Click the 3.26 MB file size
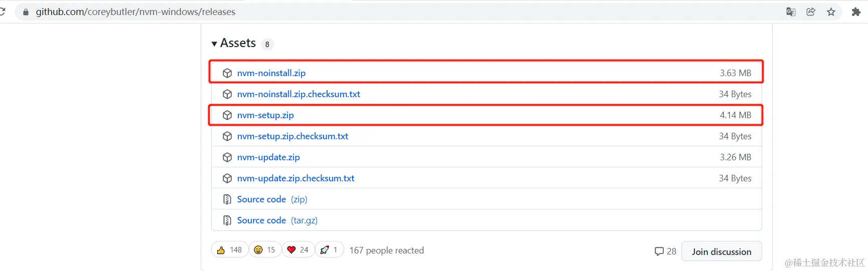 tap(736, 157)
